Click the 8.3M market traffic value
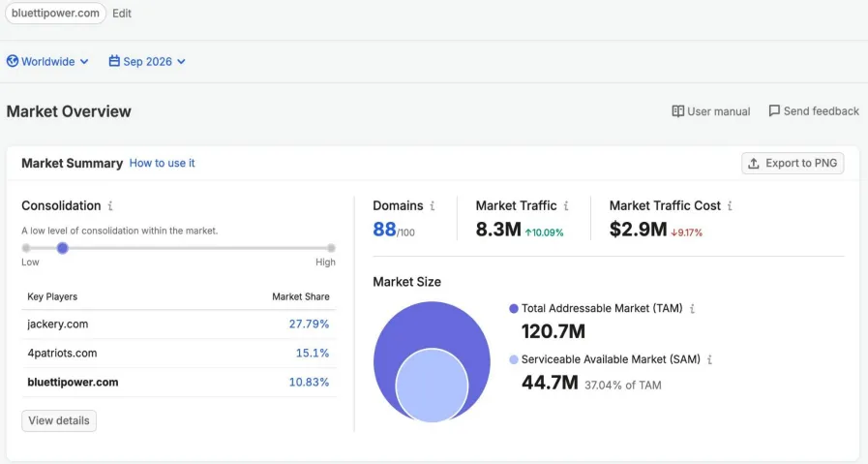Viewport: 868px width, 464px height. (x=498, y=229)
